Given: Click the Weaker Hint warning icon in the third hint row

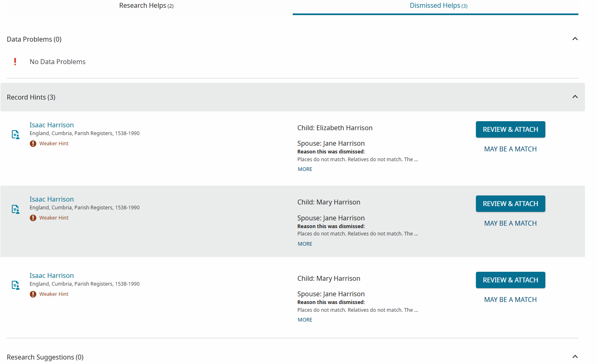Looking at the screenshot, I should 33,294.
